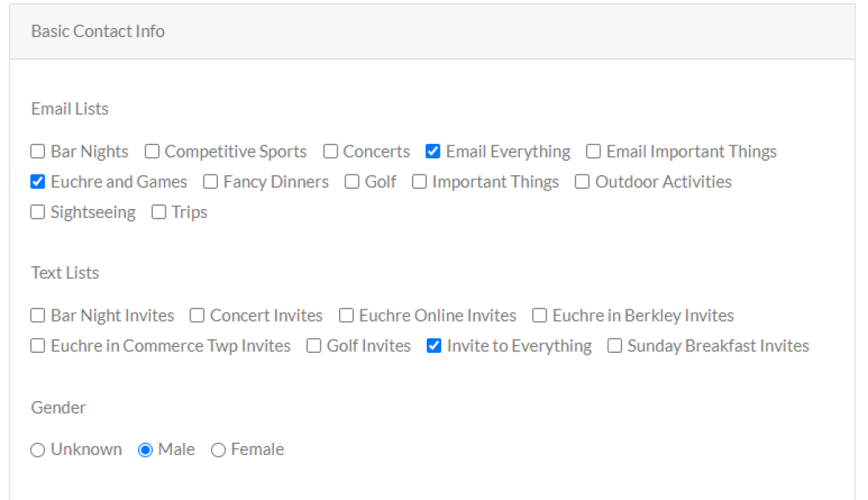The width and height of the screenshot is (868, 500).
Task: Disable the Euchre and Games subscription
Action: 37,182
